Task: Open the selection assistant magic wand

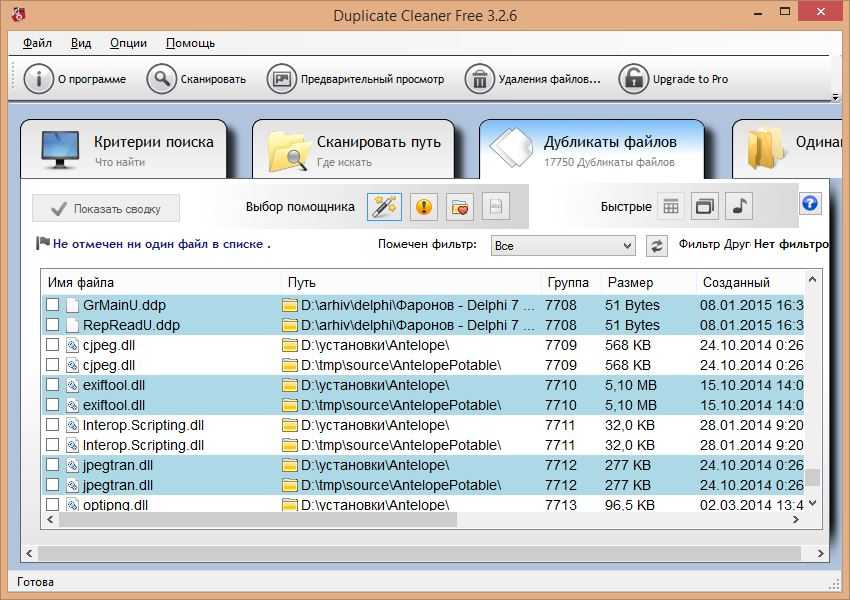Action: pyautogui.click(x=384, y=207)
